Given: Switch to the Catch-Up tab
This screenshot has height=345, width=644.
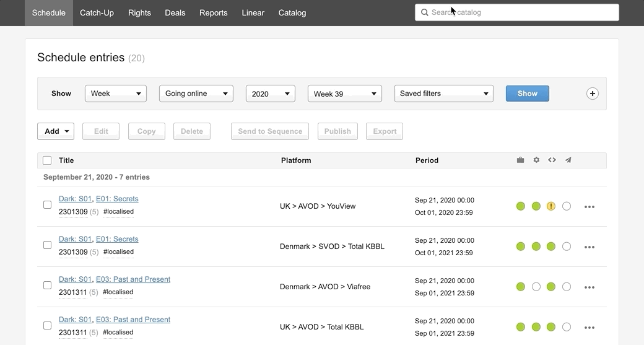Looking at the screenshot, I should tap(97, 12).
